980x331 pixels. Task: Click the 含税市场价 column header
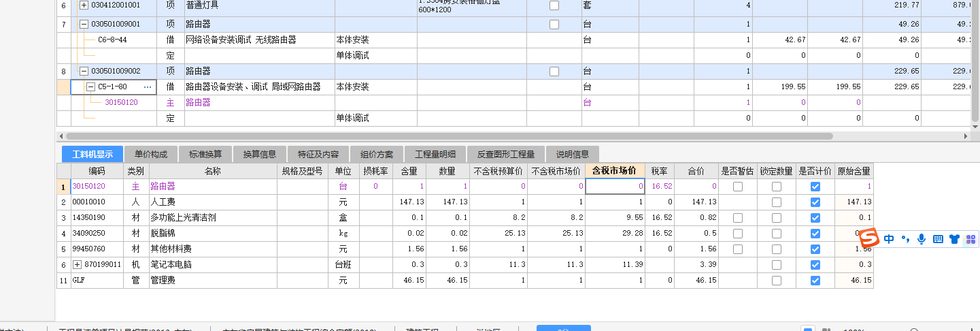615,171
